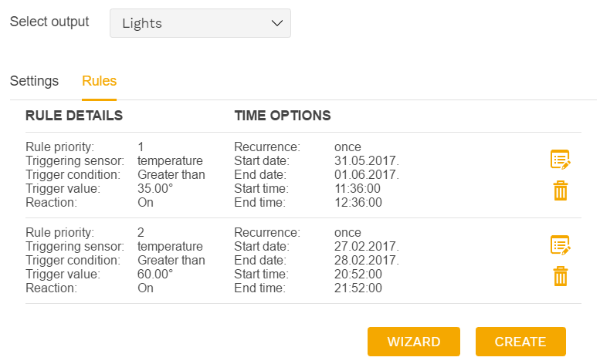
Task: Click the end time 12:36:00
Action: [358, 202]
